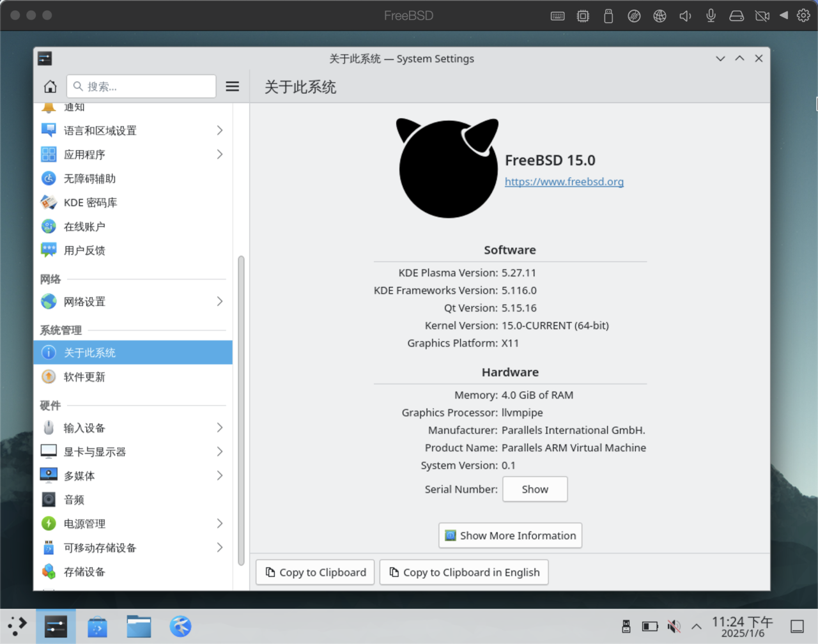Open Dolphin file manager from taskbar
This screenshot has height=644, width=818.
coord(139,627)
